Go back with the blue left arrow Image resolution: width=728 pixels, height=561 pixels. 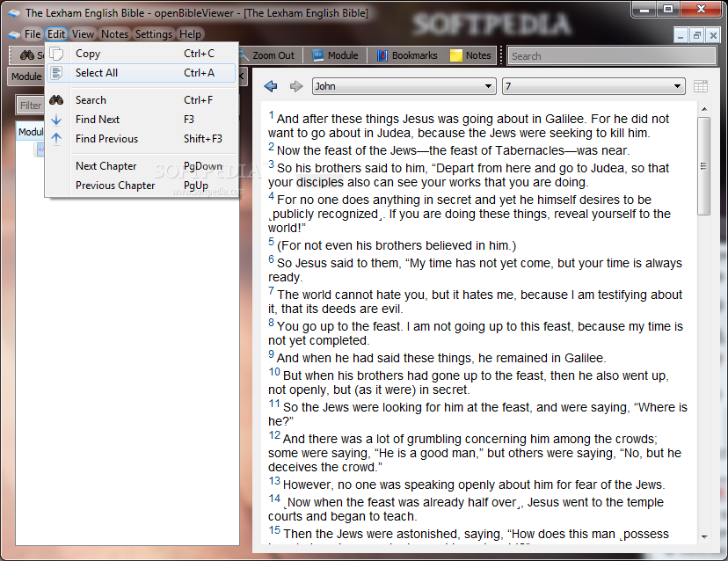271,86
